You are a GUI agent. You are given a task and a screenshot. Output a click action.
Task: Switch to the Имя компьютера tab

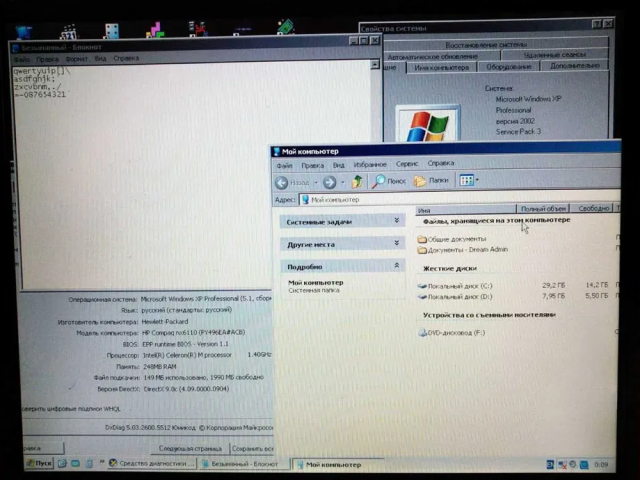[442, 67]
